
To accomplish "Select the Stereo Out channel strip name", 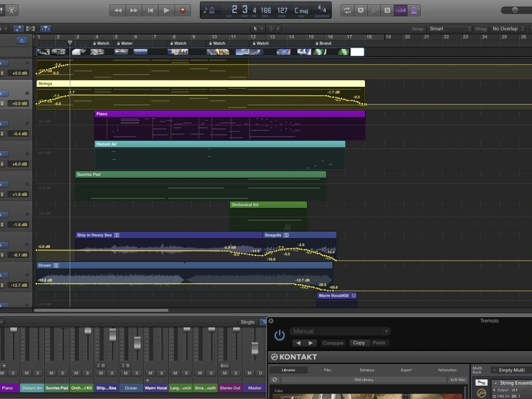I will coord(230,388).
